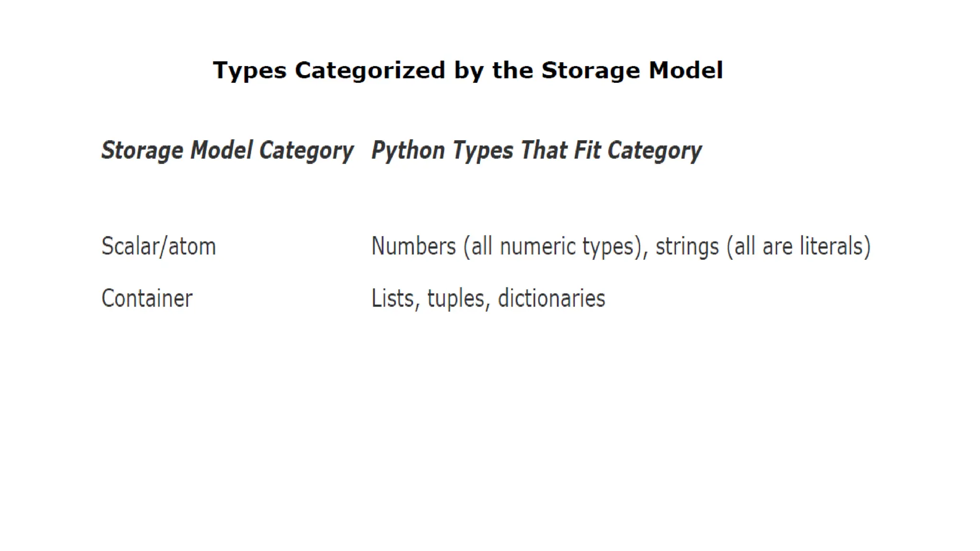Image resolution: width=980 pixels, height=551 pixels.
Task: Click the word 'Categorized' in the title
Action: (x=370, y=71)
